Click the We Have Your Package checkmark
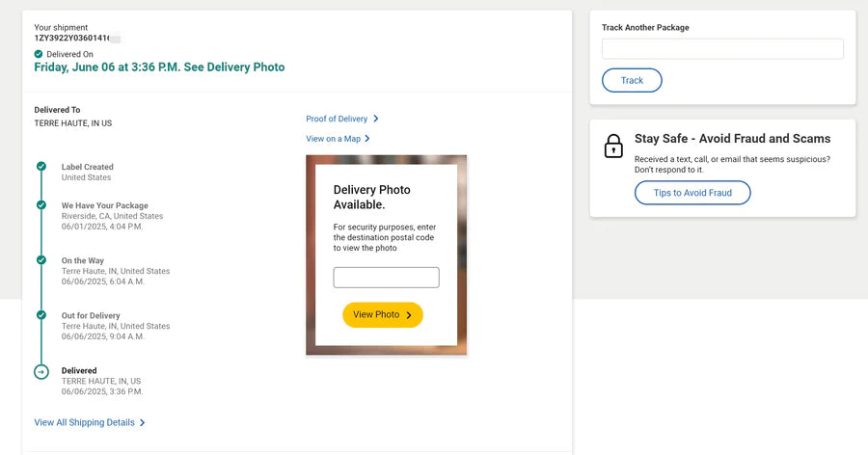This screenshot has height=455, width=868. tap(41, 205)
